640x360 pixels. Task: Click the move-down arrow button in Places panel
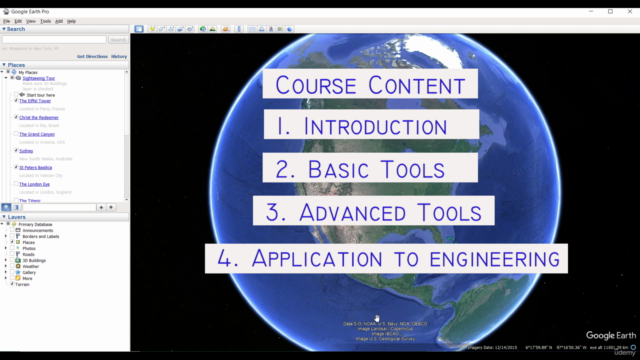(x=111, y=207)
